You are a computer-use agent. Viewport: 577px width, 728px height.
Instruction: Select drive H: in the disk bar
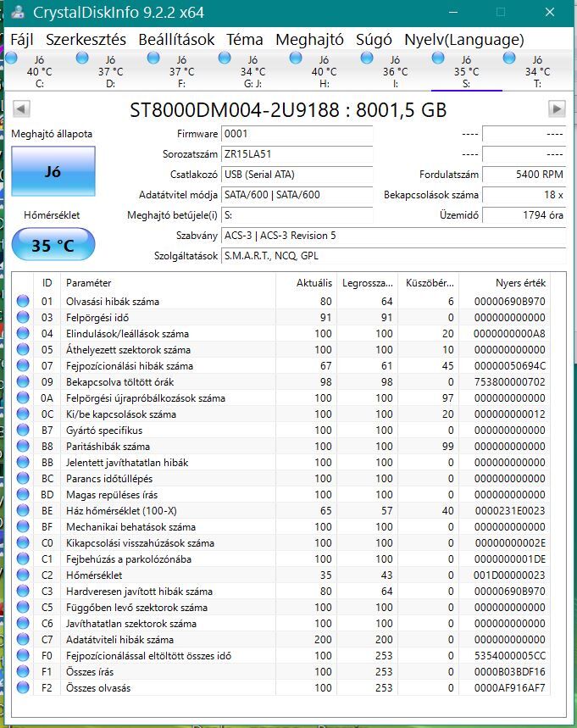pyautogui.click(x=324, y=71)
